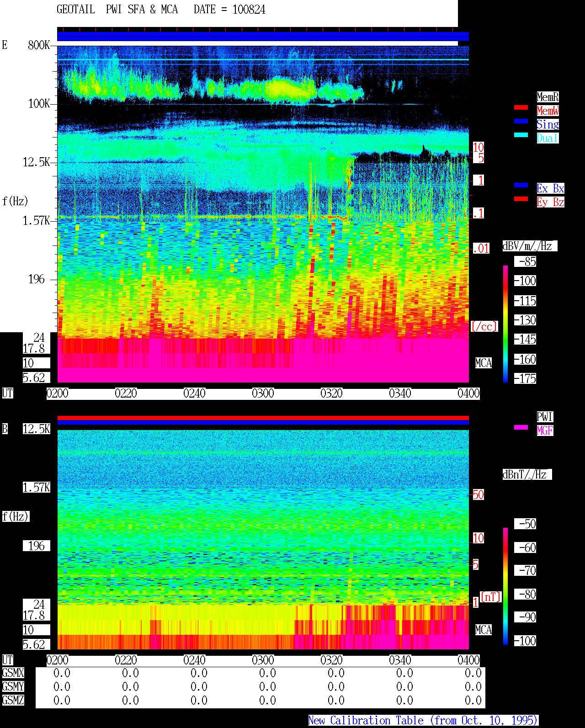Select the Ex Bx legend label
This screenshot has width=585, height=728.
pyautogui.click(x=550, y=188)
